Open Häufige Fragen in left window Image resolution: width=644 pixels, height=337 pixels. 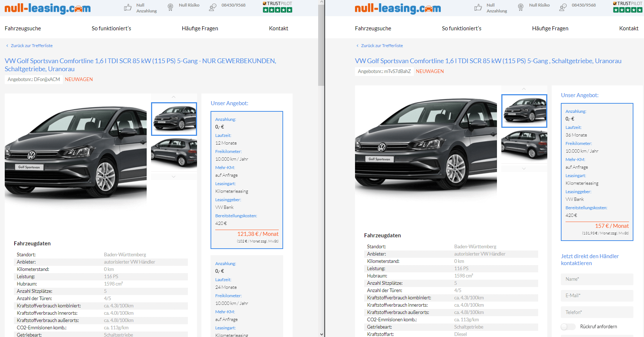(200, 28)
